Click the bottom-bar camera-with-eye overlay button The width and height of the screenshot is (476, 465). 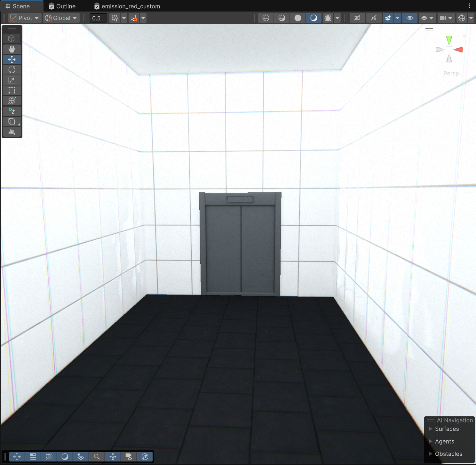[x=129, y=457]
